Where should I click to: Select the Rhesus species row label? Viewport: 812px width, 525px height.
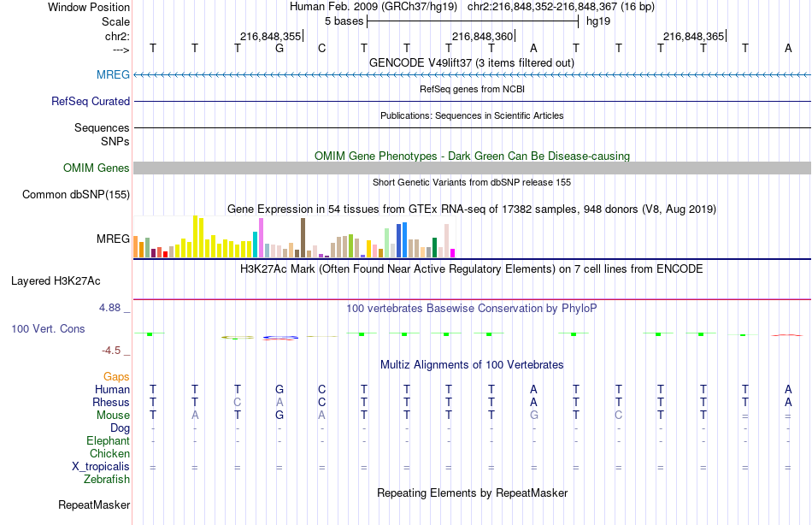click(x=111, y=402)
